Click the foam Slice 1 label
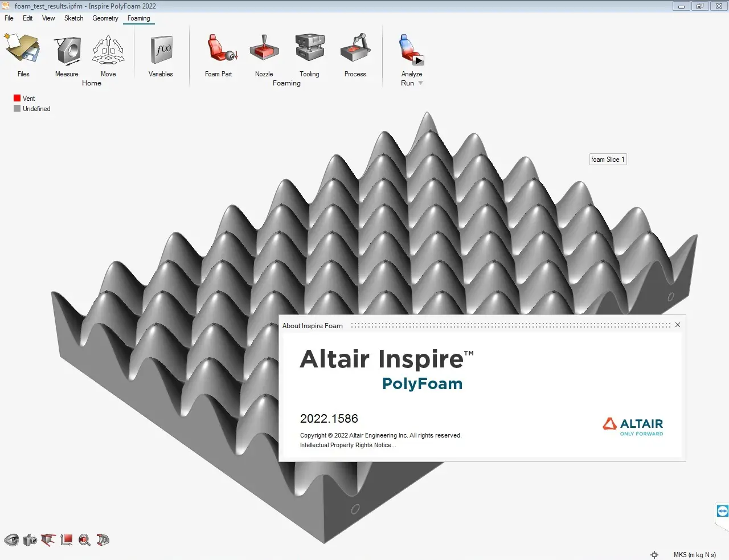The height and width of the screenshot is (560, 729). (608, 160)
